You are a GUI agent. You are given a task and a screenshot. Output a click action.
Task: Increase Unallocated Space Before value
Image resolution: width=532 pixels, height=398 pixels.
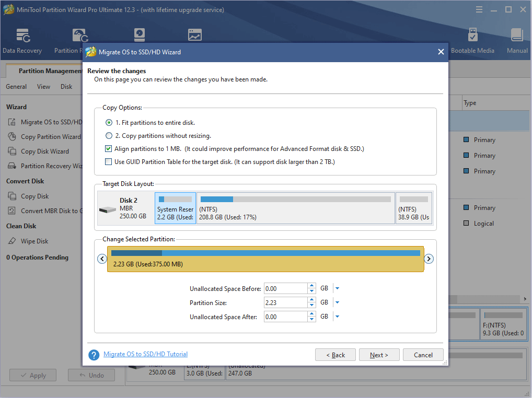[x=312, y=286]
